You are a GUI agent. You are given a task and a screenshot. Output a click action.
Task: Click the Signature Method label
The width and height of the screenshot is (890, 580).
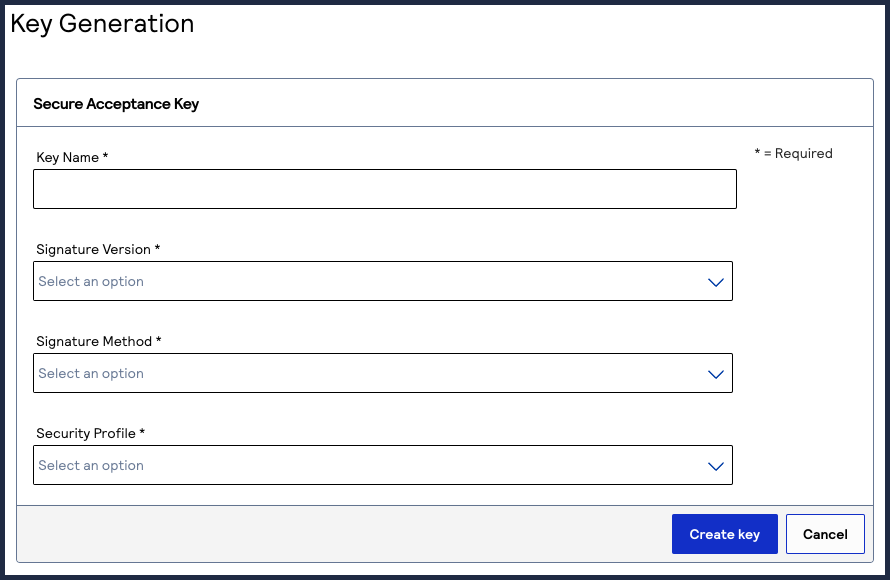[x=98, y=342]
